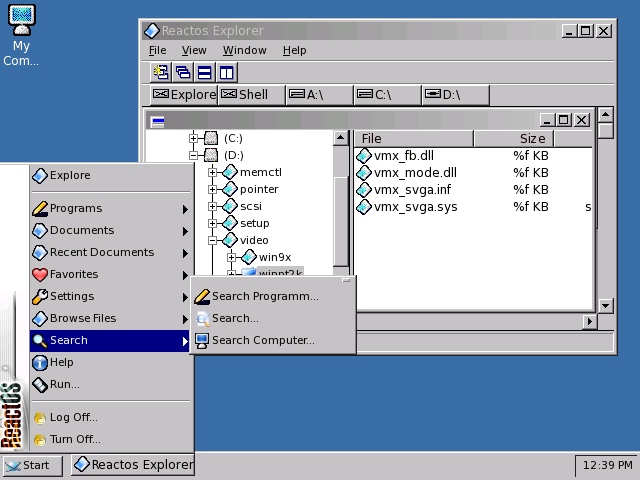Click the setup folder icon
Viewport: 640px width, 480px height.
pyautogui.click(x=230, y=223)
